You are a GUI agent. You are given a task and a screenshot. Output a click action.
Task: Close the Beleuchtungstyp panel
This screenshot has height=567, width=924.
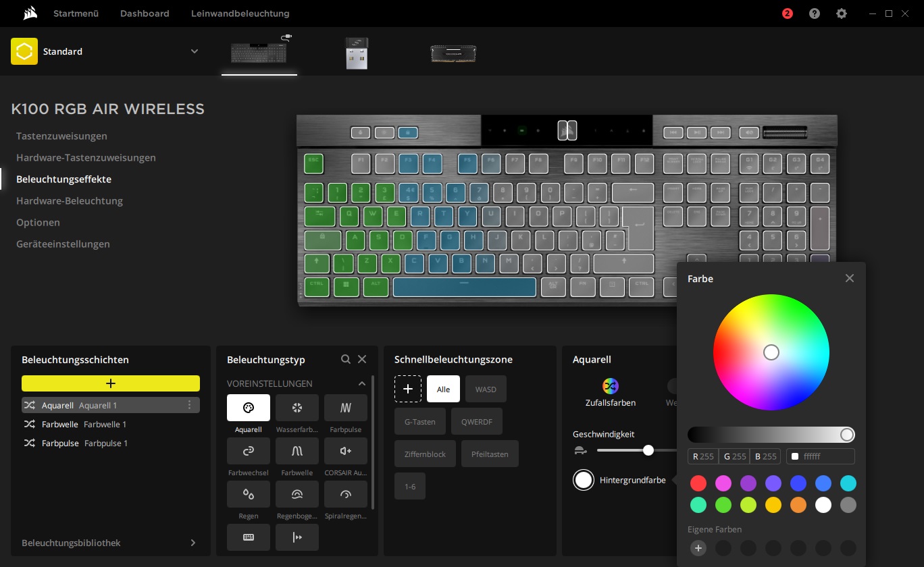[x=362, y=359]
